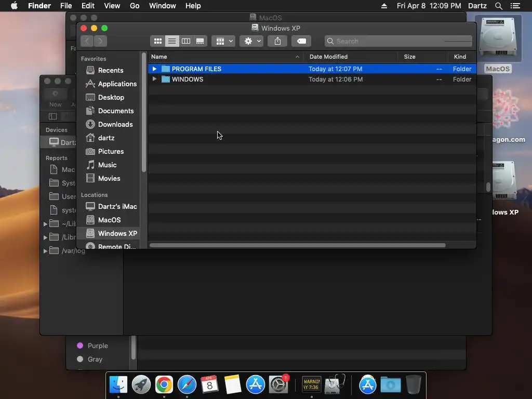Expand the WINDOWS folder triangle
532x399 pixels.
point(154,79)
